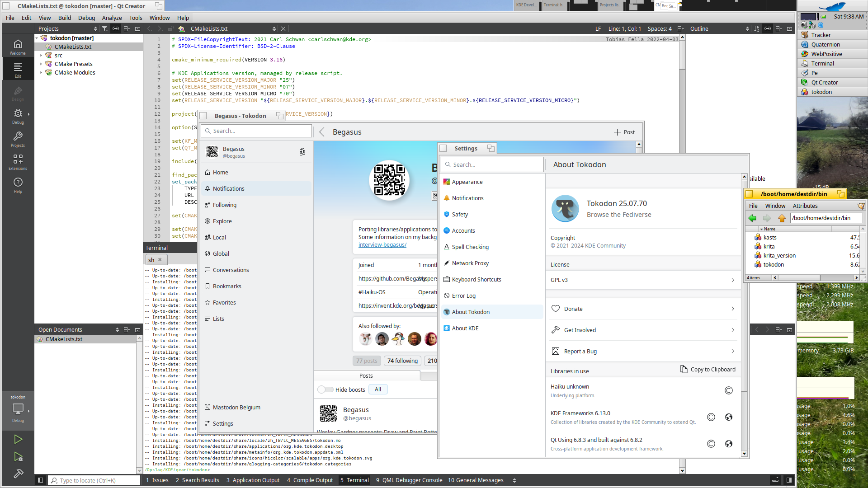Screen dimensions: 868x488
Task: Open the Projects view selector dropdown
Action: tap(67, 28)
